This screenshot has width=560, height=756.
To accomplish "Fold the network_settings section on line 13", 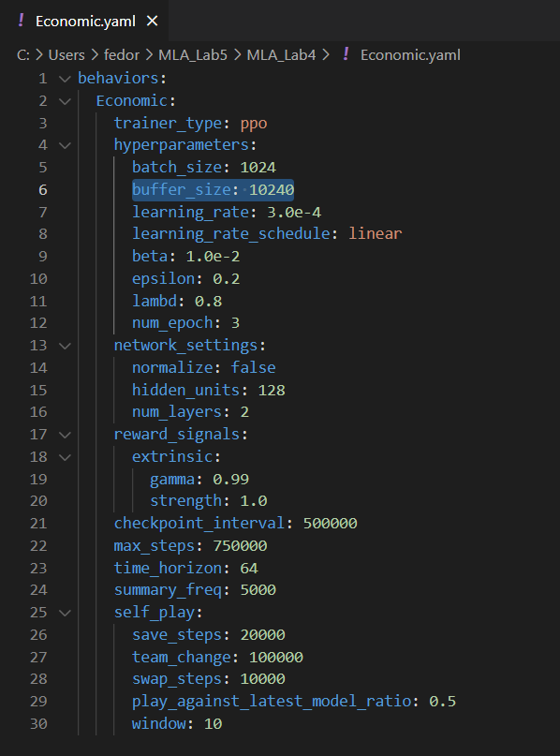I will [x=65, y=346].
